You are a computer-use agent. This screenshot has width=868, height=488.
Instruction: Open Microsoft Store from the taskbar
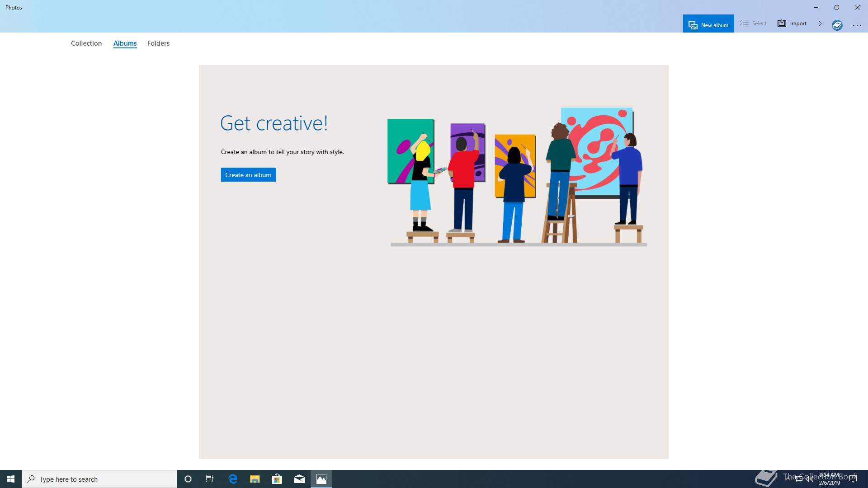pos(277,479)
